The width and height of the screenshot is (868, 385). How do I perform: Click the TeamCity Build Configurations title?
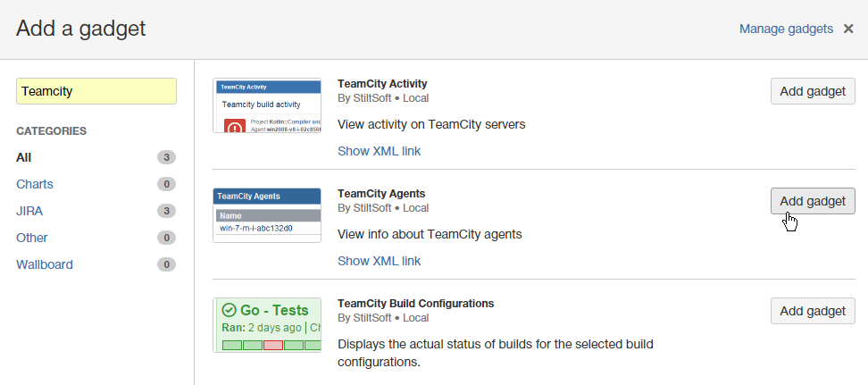pyautogui.click(x=415, y=304)
